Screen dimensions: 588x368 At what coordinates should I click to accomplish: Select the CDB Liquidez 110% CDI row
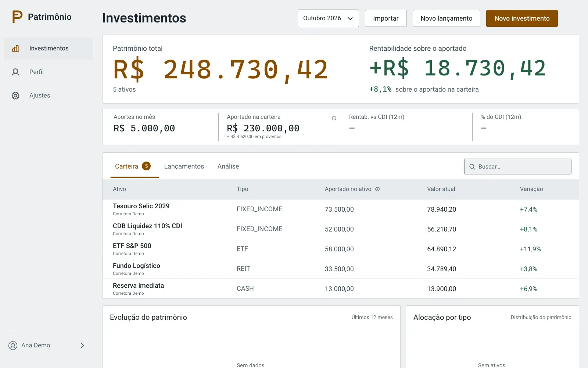[x=341, y=229]
